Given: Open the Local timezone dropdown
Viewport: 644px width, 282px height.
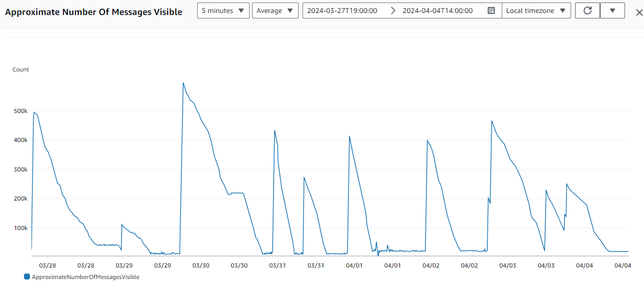Looking at the screenshot, I should pyautogui.click(x=536, y=10).
